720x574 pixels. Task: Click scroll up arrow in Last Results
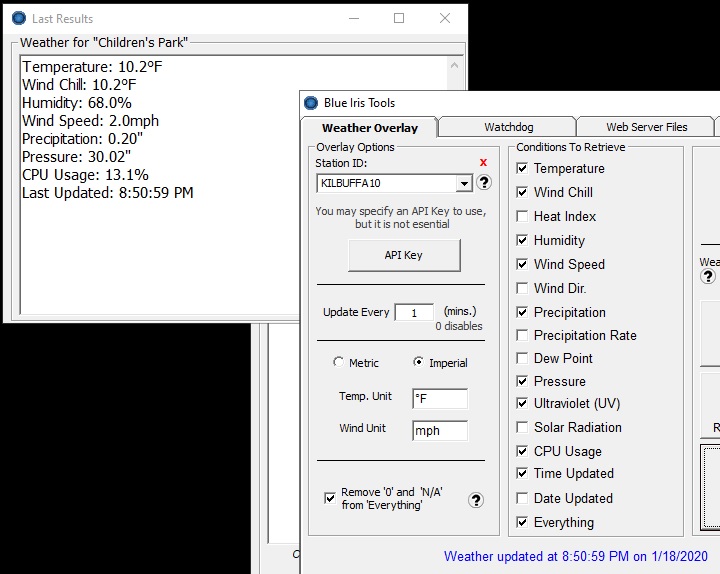[x=454, y=66]
